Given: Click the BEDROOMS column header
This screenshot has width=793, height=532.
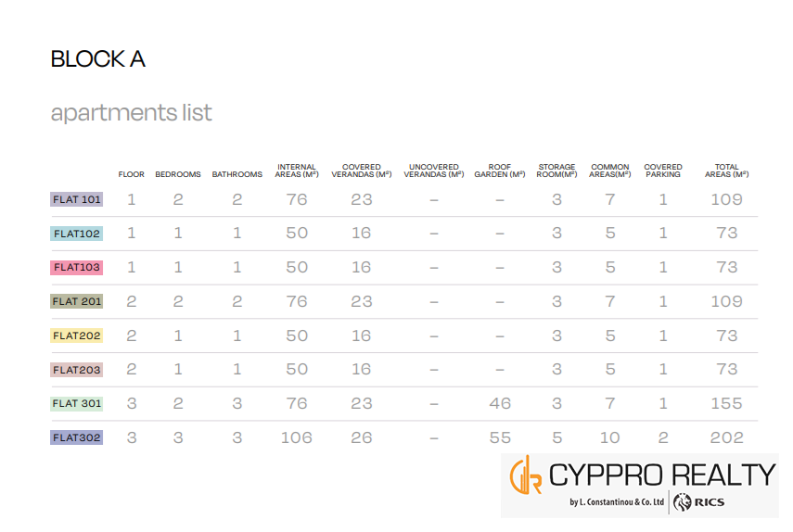Looking at the screenshot, I should [178, 174].
